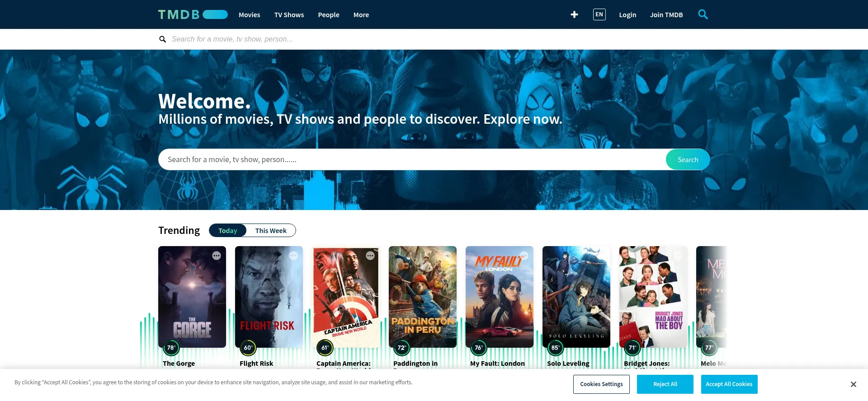This screenshot has width=868, height=401.
Task: Click Bridget Jones: title link
Action: (647, 364)
